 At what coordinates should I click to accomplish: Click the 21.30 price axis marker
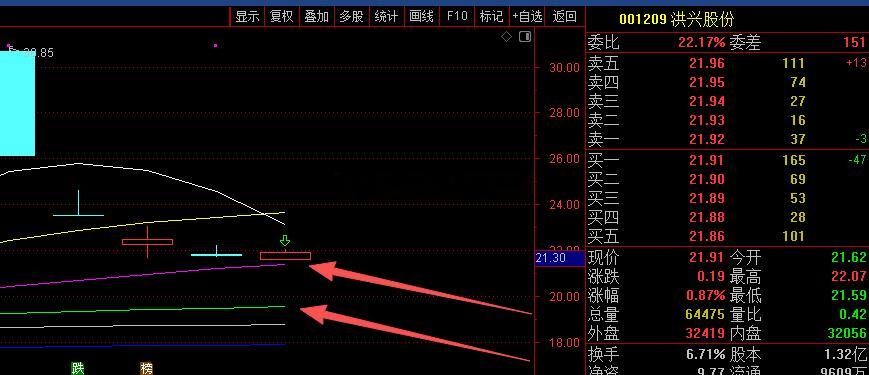(560, 258)
